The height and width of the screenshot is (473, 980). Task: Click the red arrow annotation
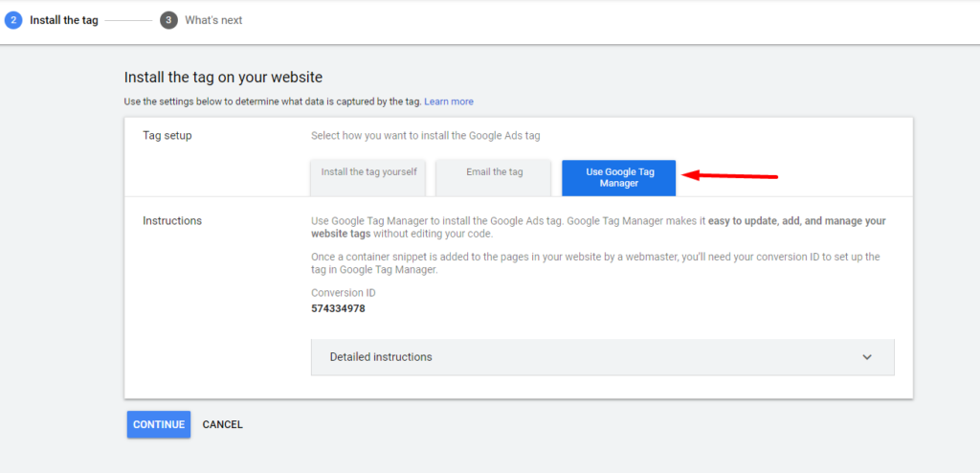pos(729,176)
